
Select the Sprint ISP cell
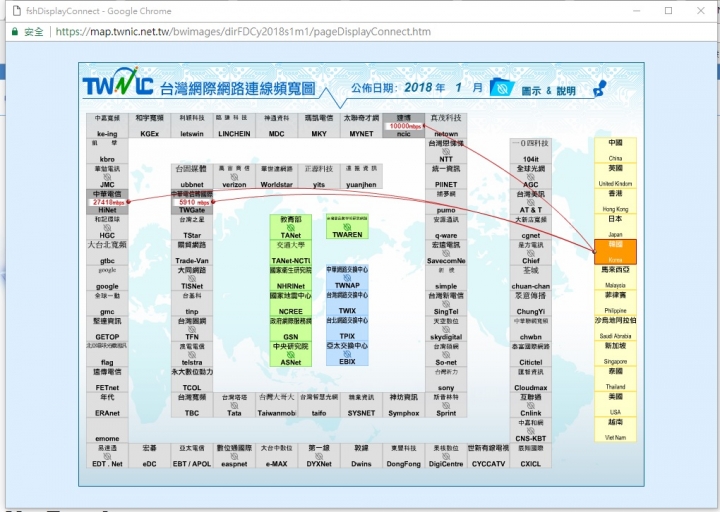[x=446, y=405]
